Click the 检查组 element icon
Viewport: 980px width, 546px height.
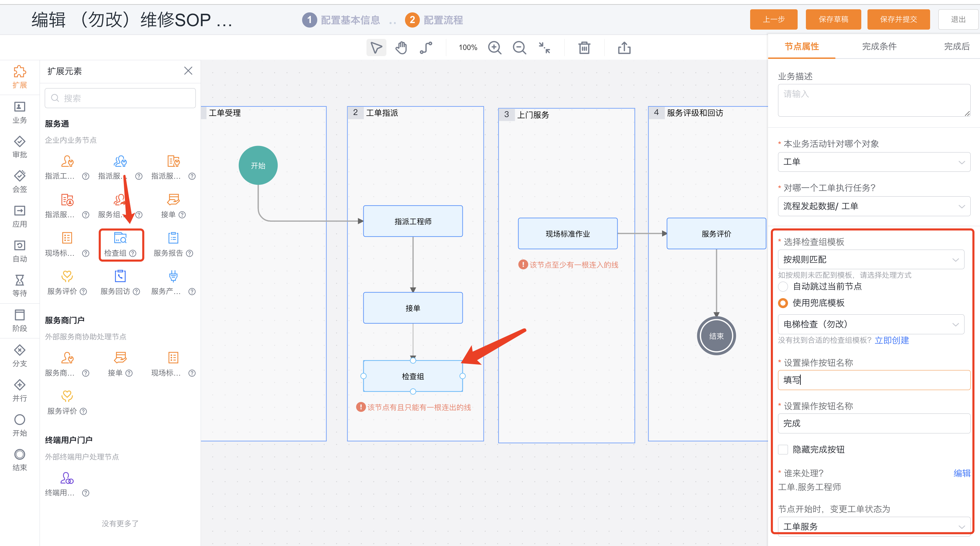point(120,239)
